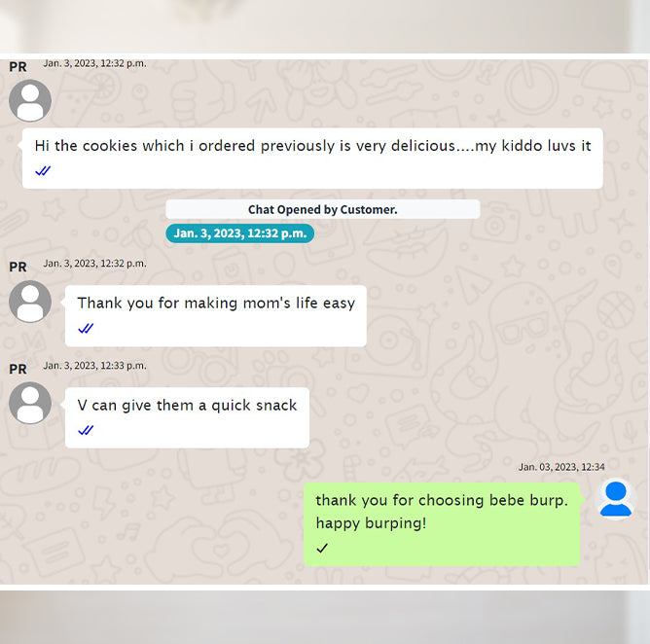Click the topmost "Jan. 3, 2023, 12:32 p.m." timestamp

(95, 63)
